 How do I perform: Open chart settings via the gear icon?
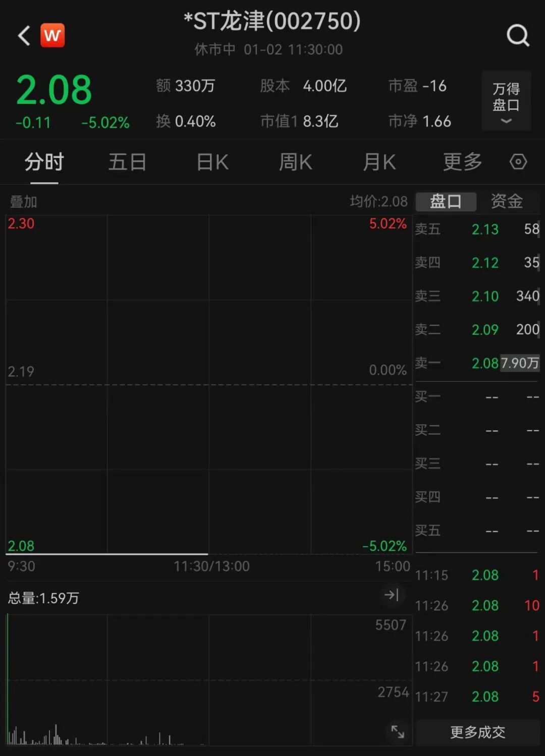coord(519,161)
